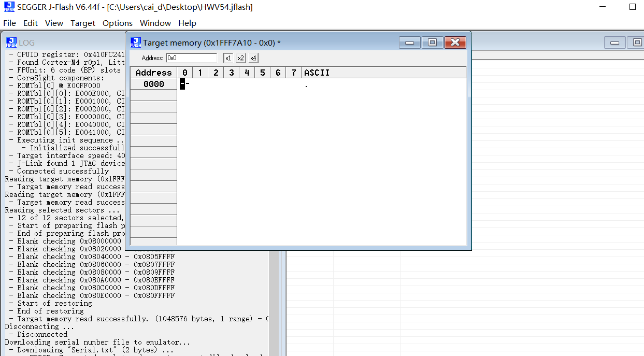Click J-Flash icon in Target memory title
Image resolution: width=644 pixels, height=356 pixels.
tap(136, 42)
